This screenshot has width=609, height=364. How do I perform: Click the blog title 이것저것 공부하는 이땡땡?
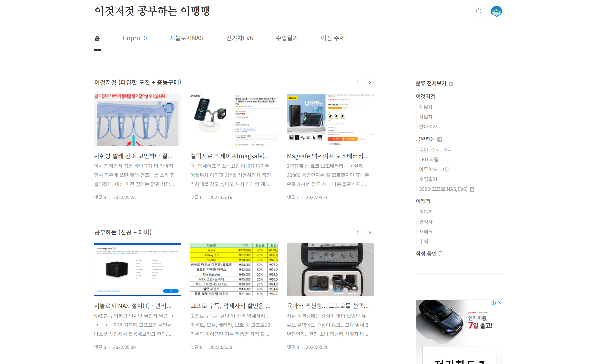coord(152,11)
